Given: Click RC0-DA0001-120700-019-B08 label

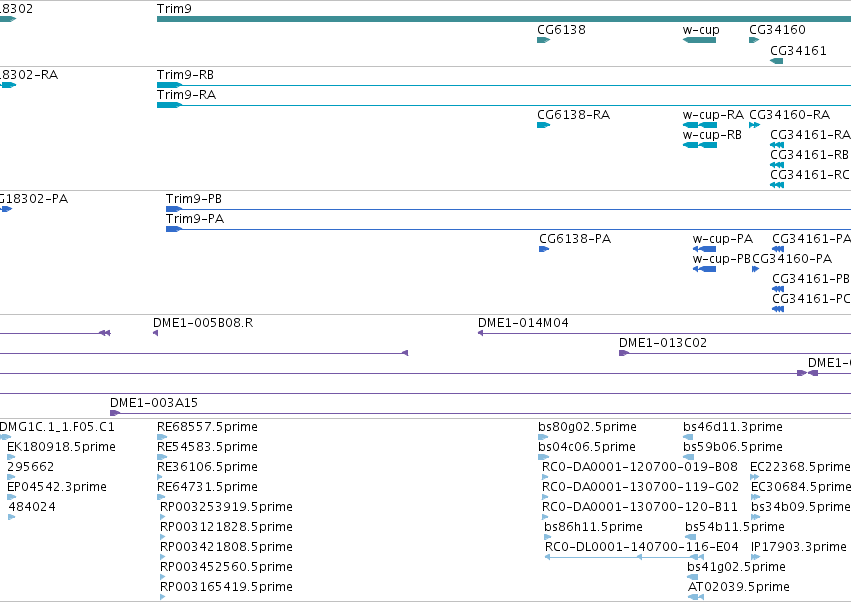Looking at the screenshot, I should [x=640, y=467].
